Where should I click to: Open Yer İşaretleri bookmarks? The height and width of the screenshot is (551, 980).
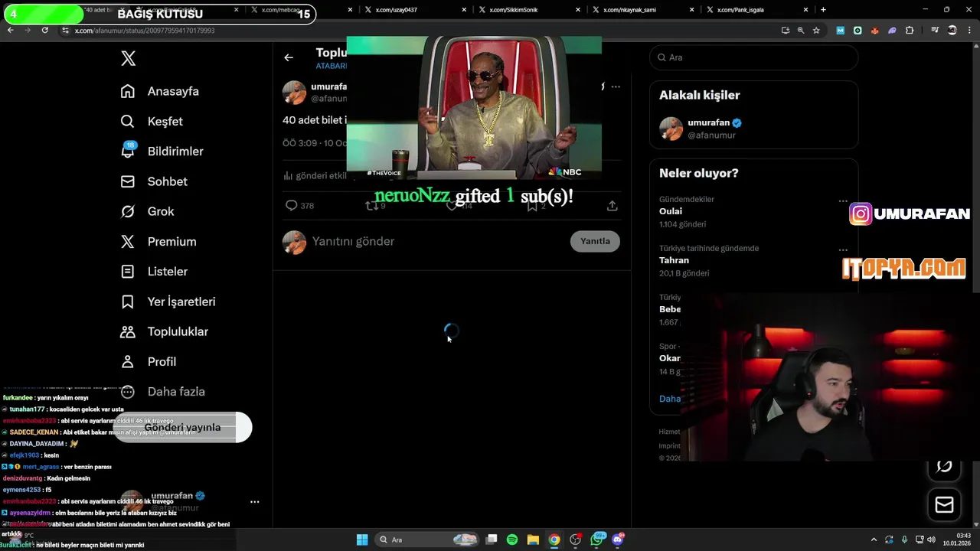tap(168, 302)
